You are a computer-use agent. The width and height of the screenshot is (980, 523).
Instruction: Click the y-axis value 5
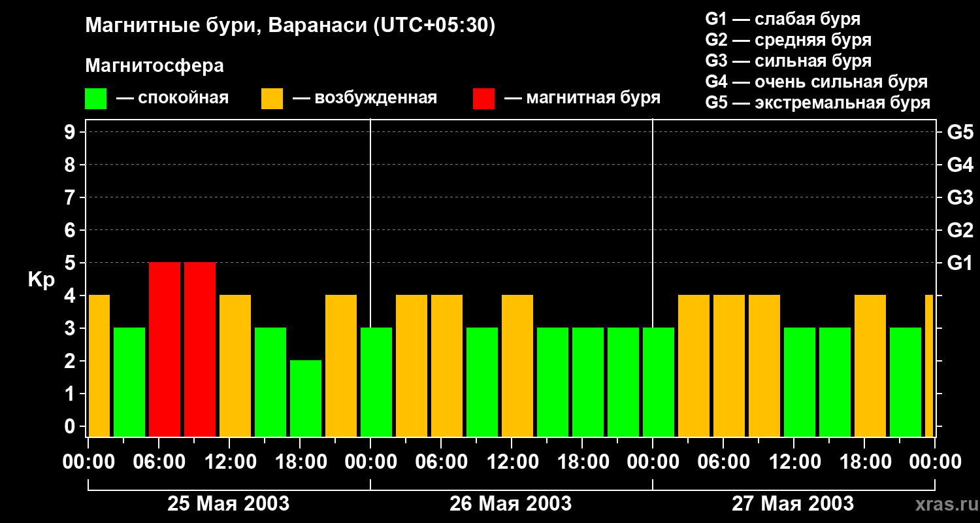coord(71,263)
